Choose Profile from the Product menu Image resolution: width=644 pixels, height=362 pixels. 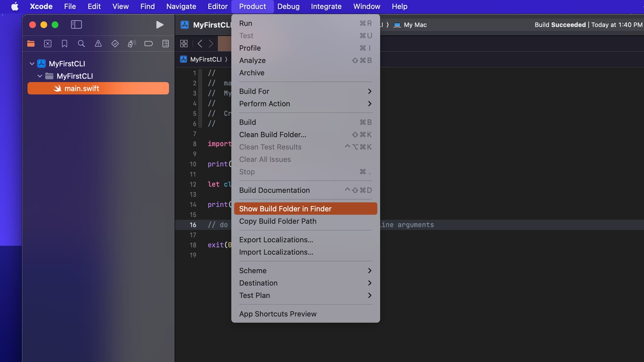(306, 48)
